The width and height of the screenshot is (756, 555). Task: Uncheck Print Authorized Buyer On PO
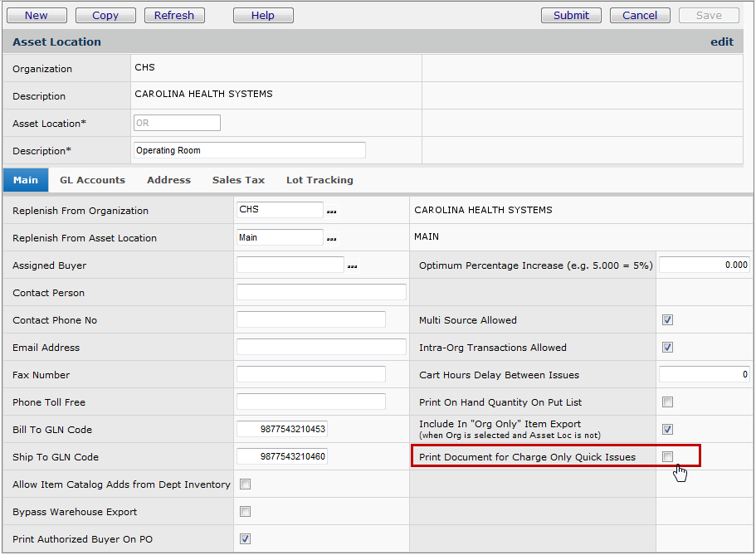[245, 539]
